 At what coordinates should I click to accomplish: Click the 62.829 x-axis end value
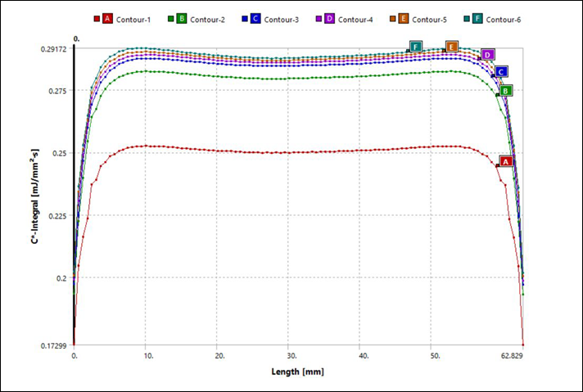pos(513,356)
